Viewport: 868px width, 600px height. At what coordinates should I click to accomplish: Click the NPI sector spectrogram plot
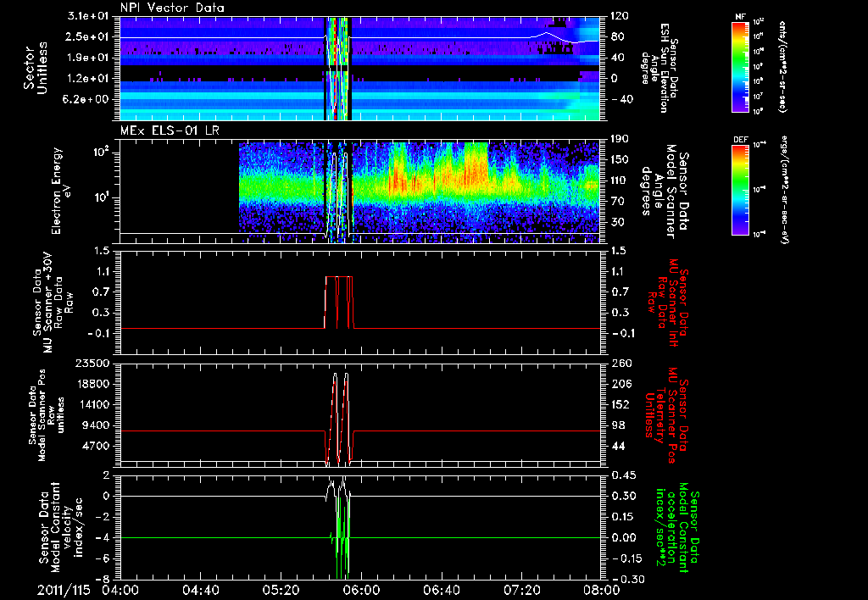coord(359,68)
